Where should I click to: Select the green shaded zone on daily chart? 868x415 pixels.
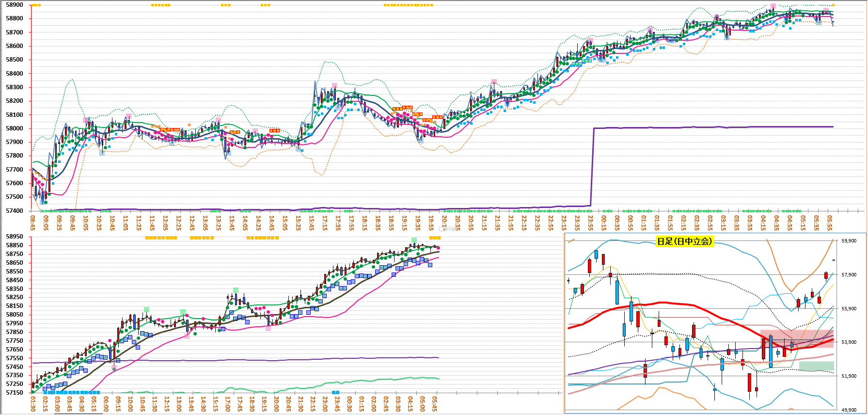pyautogui.click(x=816, y=366)
